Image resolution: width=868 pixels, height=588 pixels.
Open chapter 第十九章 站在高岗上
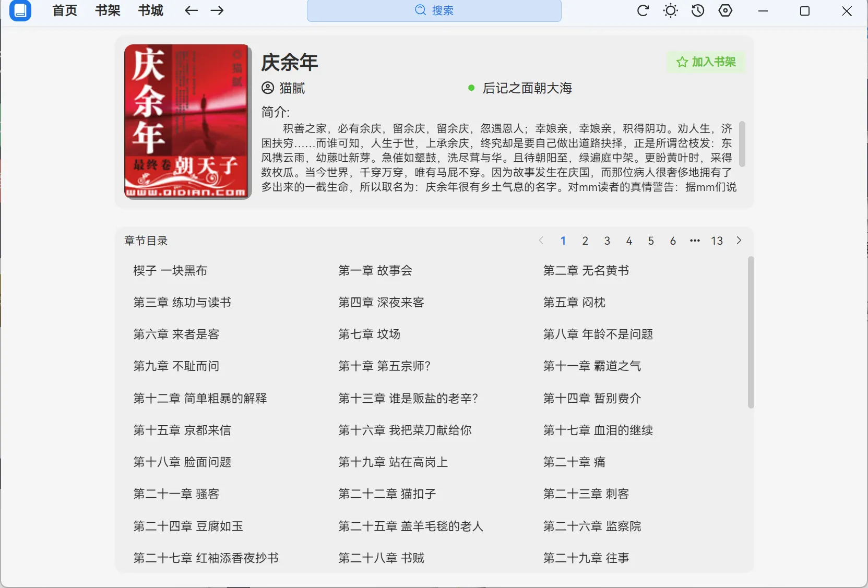[393, 462]
